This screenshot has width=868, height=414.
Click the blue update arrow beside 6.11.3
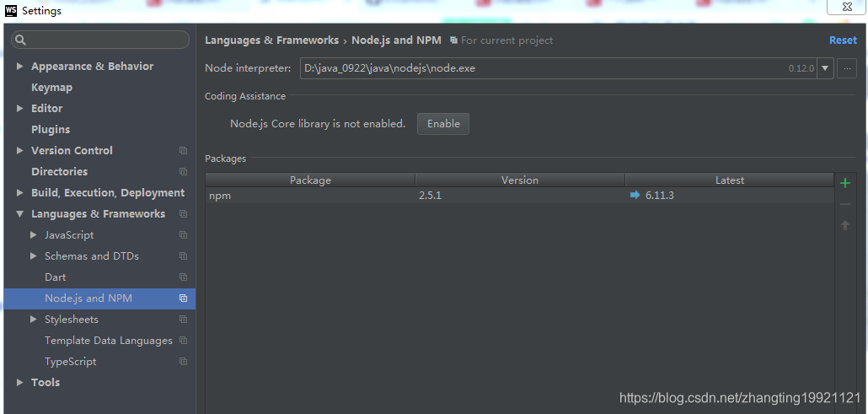(635, 195)
